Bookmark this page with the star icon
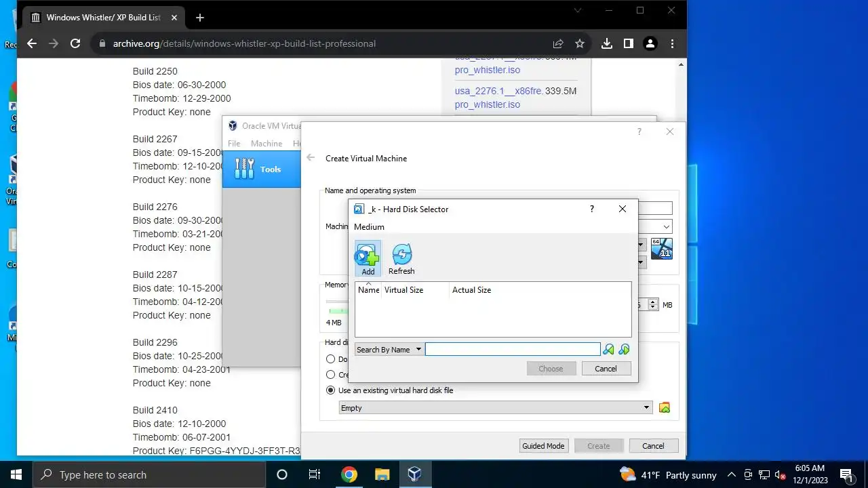868x488 pixels. pos(580,43)
